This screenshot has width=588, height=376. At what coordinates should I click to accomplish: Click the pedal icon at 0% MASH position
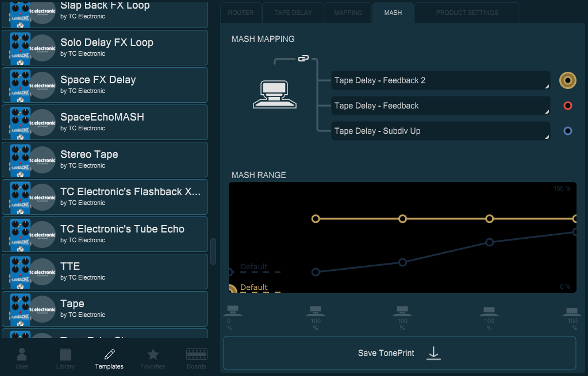(x=233, y=311)
